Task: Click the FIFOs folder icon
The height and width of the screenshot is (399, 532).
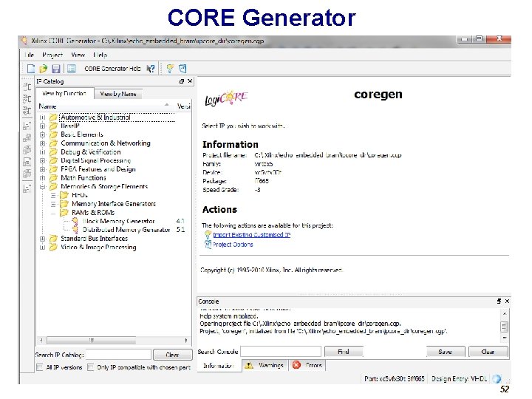Action: pyautogui.click(x=64, y=195)
